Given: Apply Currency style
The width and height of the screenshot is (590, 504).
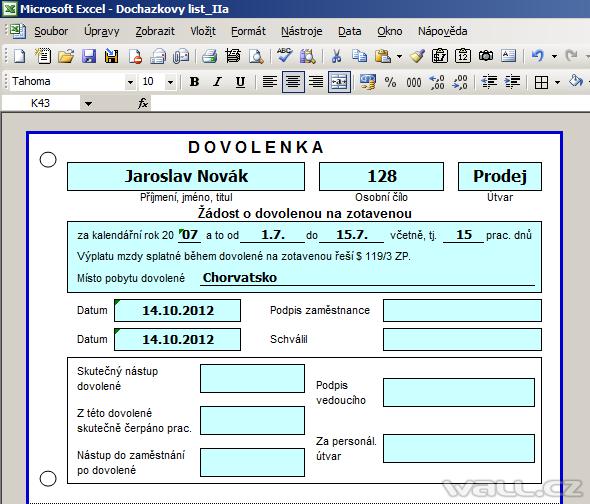Looking at the screenshot, I should coord(368,82).
